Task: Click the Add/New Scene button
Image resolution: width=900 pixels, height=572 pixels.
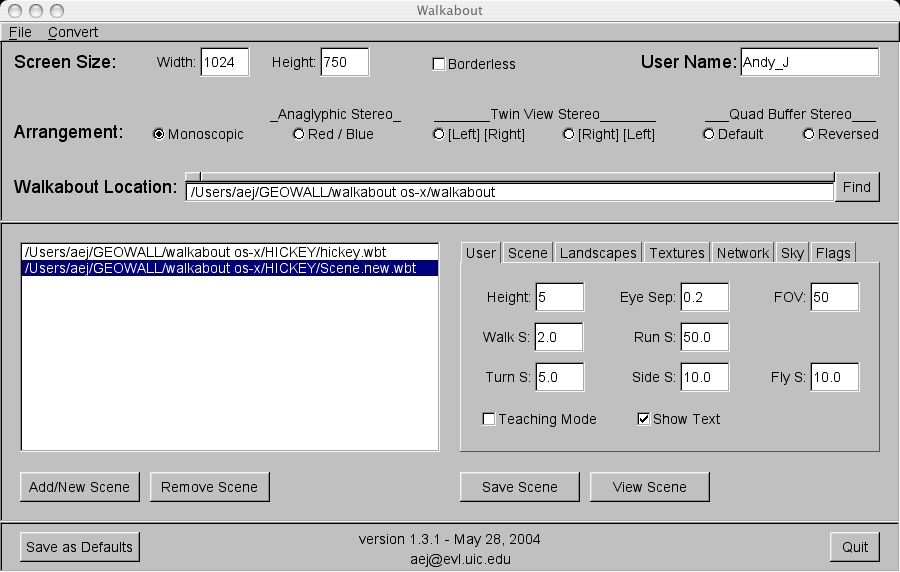Action: [x=80, y=487]
